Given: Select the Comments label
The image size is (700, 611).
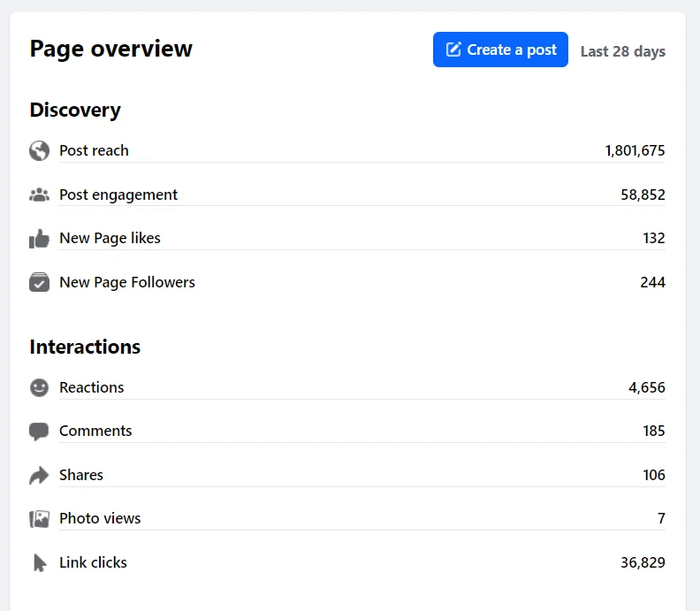Looking at the screenshot, I should pyautogui.click(x=95, y=431).
